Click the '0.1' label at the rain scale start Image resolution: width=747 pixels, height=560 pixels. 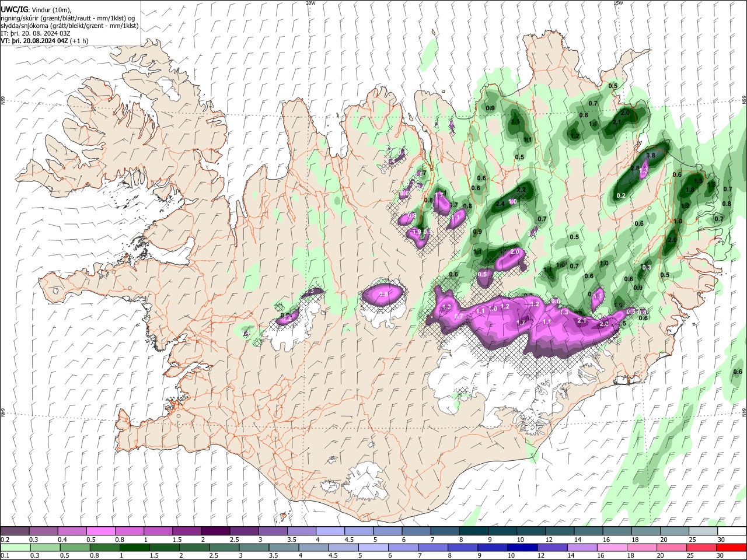pyautogui.click(x=5, y=555)
